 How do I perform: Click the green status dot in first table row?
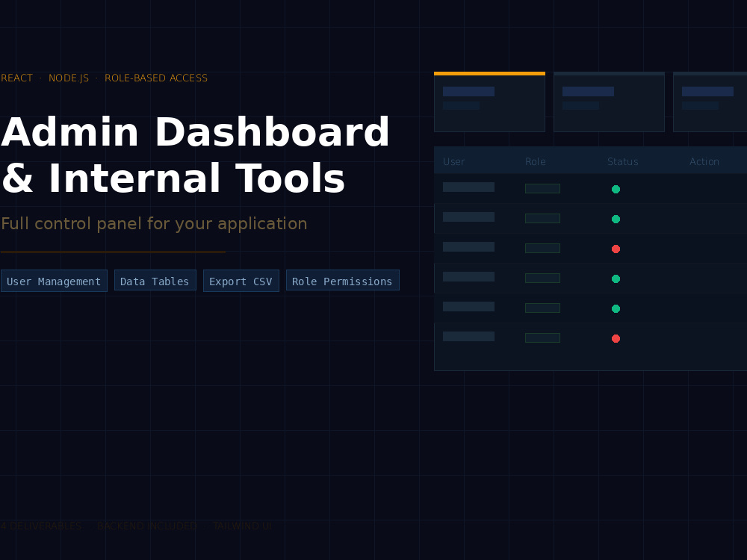[616, 189]
